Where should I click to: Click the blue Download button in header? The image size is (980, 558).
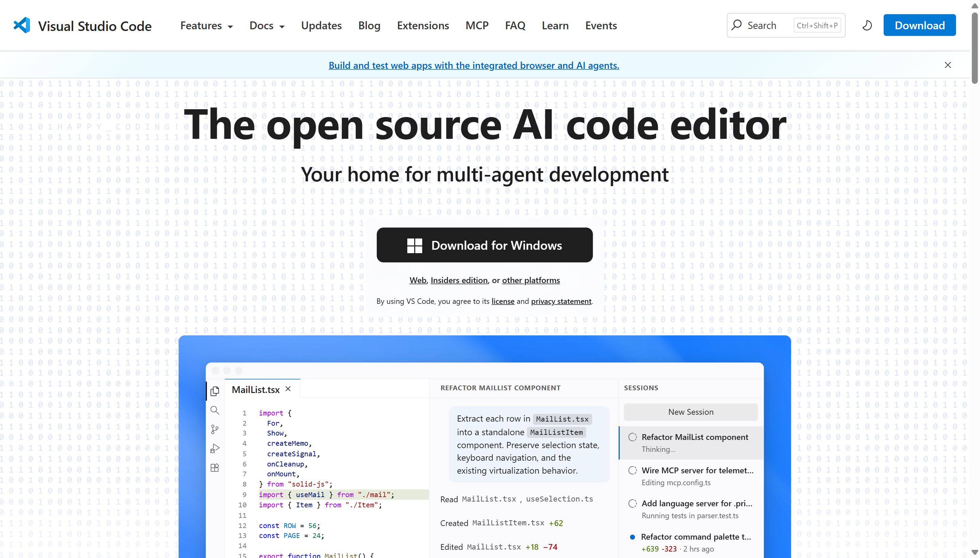[919, 25]
